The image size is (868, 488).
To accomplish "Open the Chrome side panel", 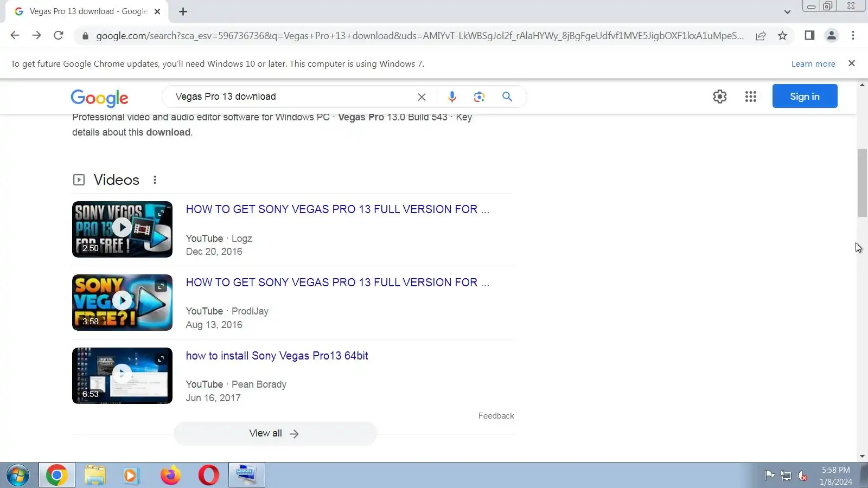I will pyautogui.click(x=809, y=35).
